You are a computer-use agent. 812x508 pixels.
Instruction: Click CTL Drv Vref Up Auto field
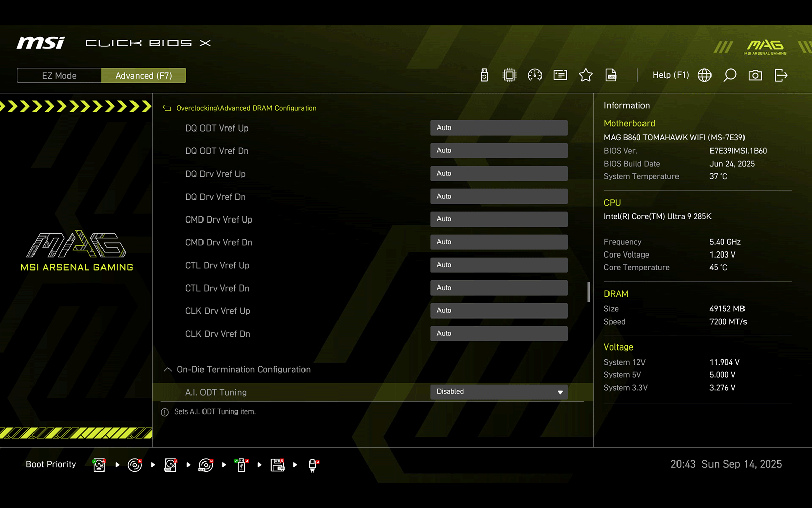(499, 265)
